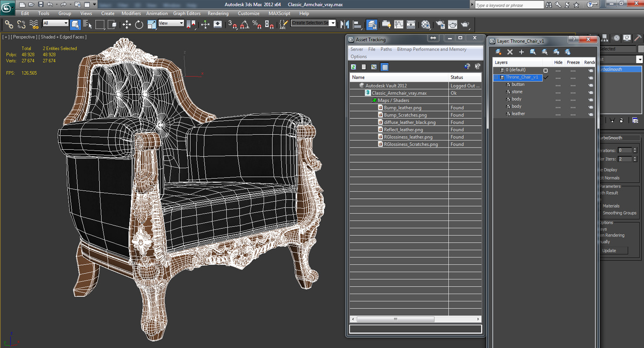Screen dimensions: 644x348
Task: Open the Render Setup icon
Action: pyautogui.click(x=440, y=24)
